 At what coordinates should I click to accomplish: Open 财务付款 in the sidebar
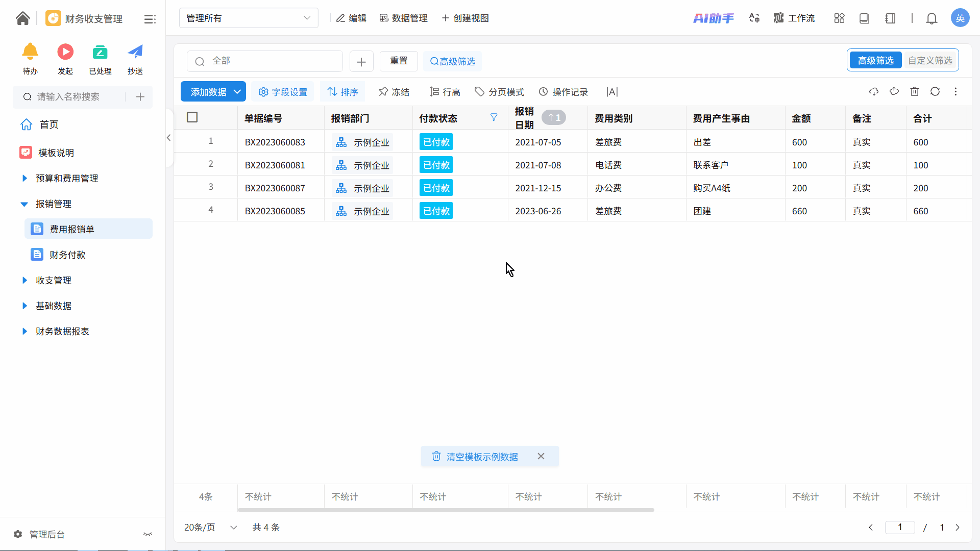(67, 255)
